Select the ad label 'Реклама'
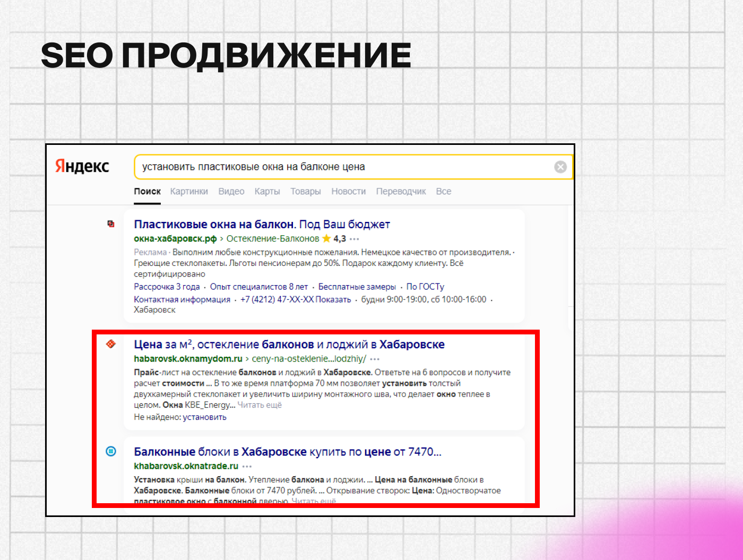 coord(150,253)
